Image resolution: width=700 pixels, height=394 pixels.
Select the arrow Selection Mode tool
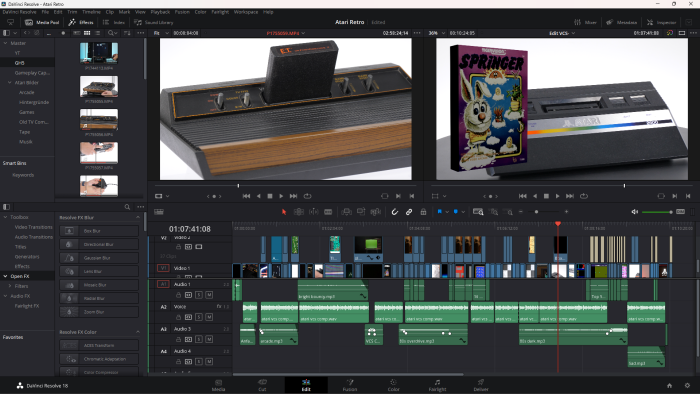click(284, 212)
